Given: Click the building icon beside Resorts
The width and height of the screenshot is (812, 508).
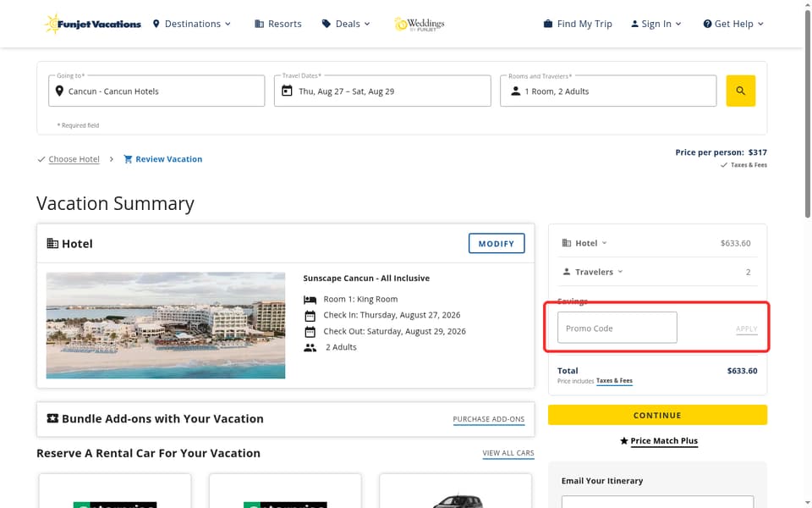Looking at the screenshot, I should [259, 24].
